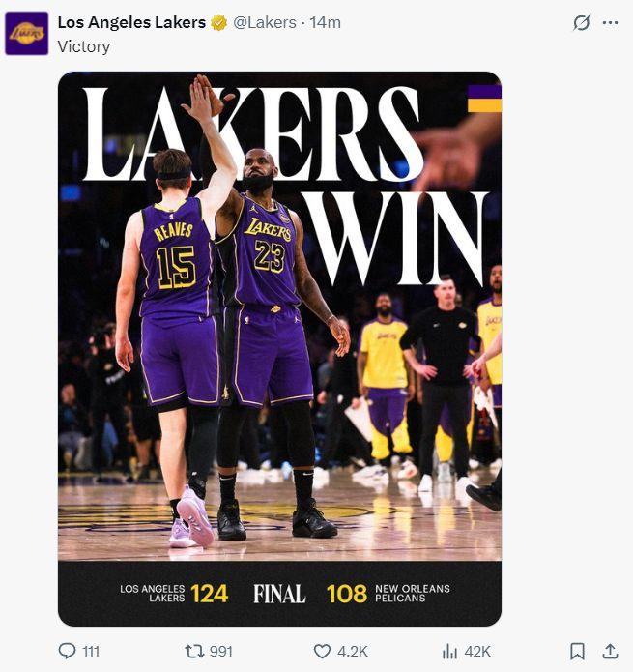Click the 111 replies count

click(x=91, y=652)
